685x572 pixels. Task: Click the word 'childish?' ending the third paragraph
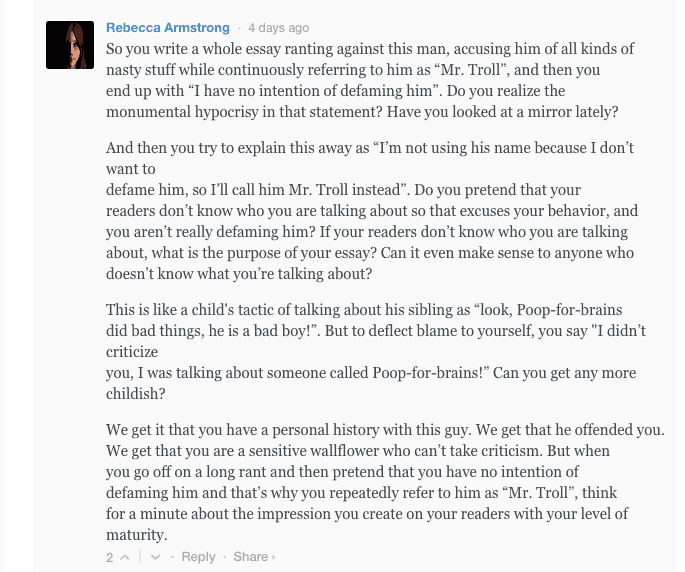coord(136,394)
